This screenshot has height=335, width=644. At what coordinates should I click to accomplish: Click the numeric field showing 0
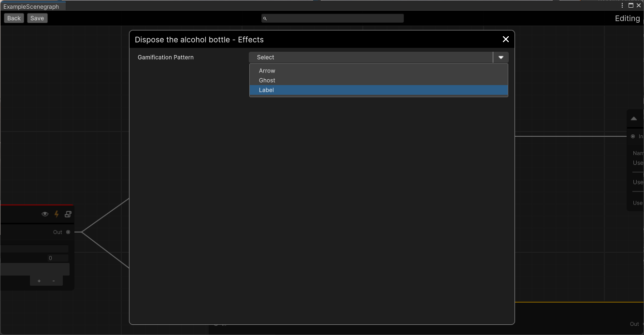click(57, 258)
